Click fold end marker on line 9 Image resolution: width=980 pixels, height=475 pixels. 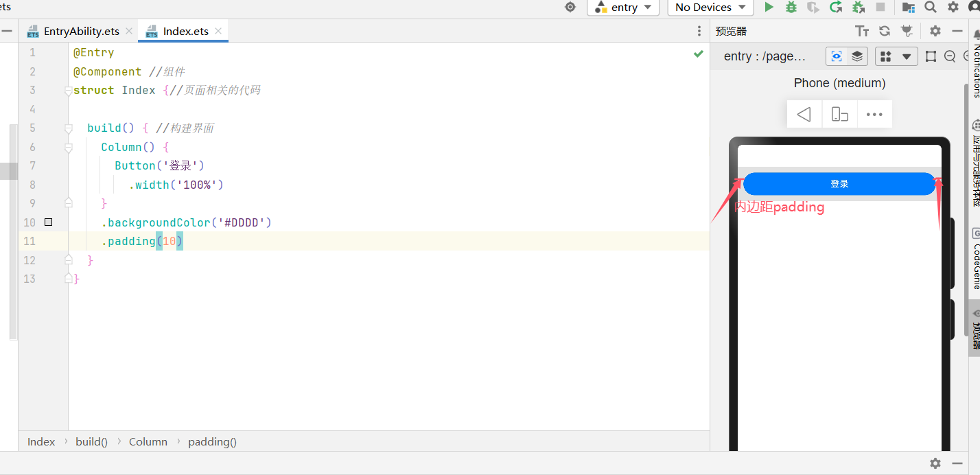pyautogui.click(x=68, y=202)
